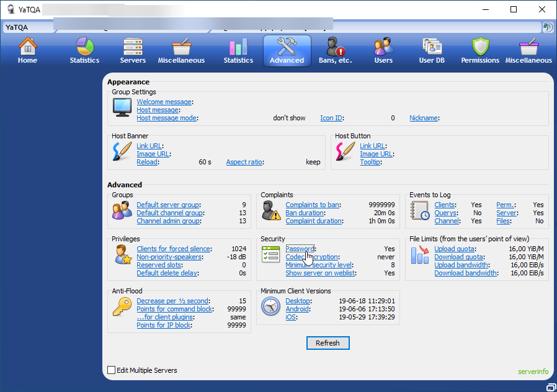Click the Minimum security level link
This screenshot has width=557, height=392.
point(318,265)
